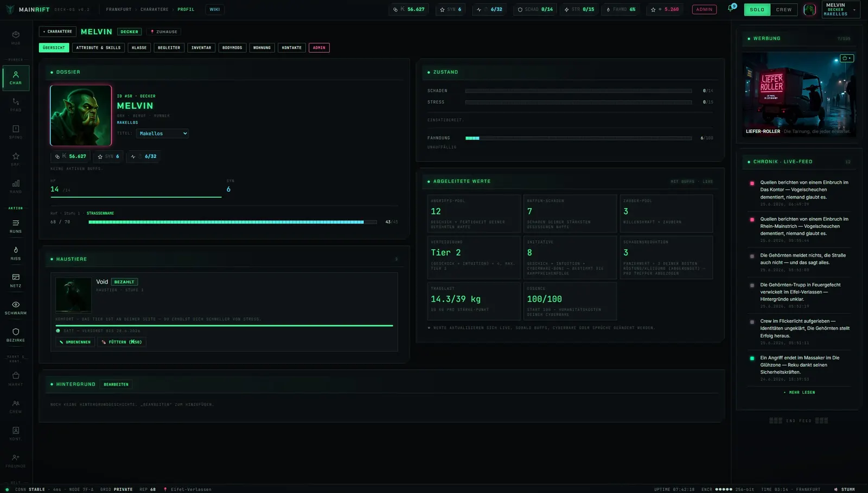Open BEZIRKE shield icon
Image resolution: width=868 pixels, height=493 pixels.
[16, 335]
